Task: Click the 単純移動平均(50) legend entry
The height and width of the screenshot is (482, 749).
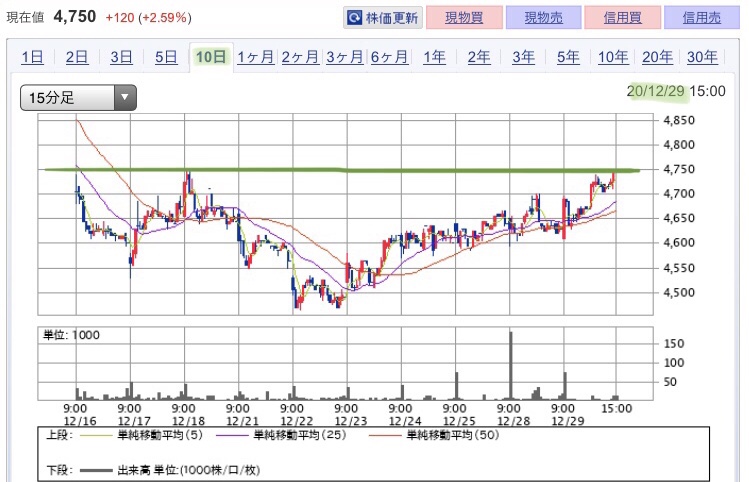Action: pos(434,435)
